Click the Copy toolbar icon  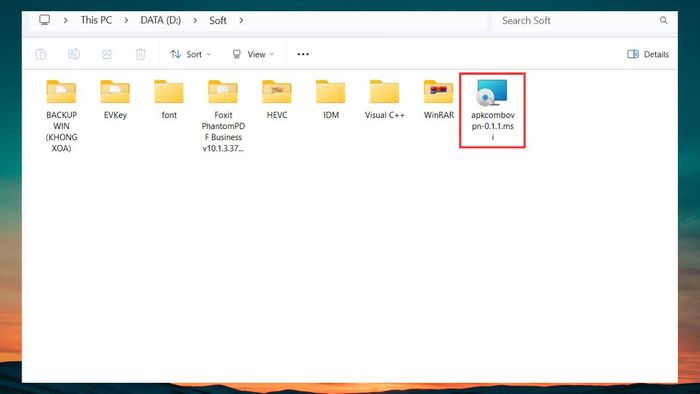click(41, 54)
